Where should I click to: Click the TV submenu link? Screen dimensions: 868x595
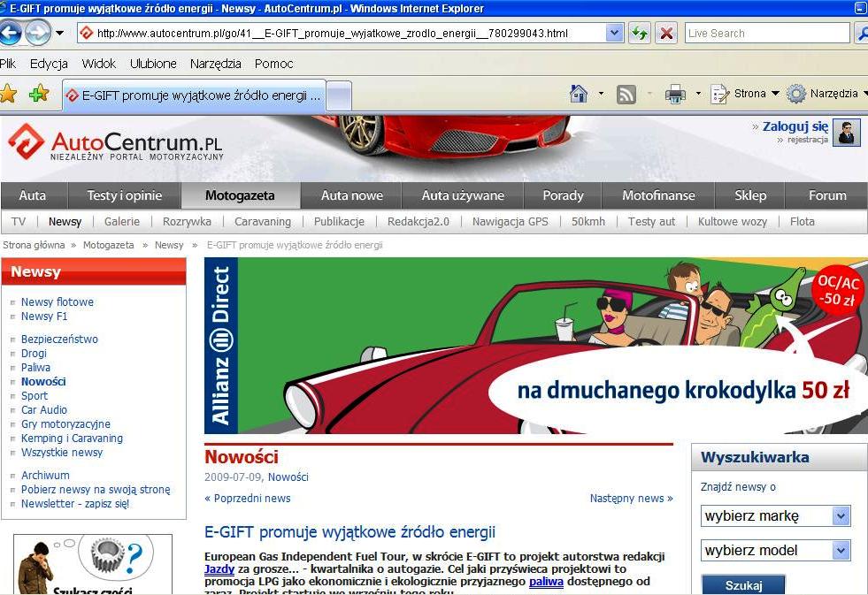19,222
